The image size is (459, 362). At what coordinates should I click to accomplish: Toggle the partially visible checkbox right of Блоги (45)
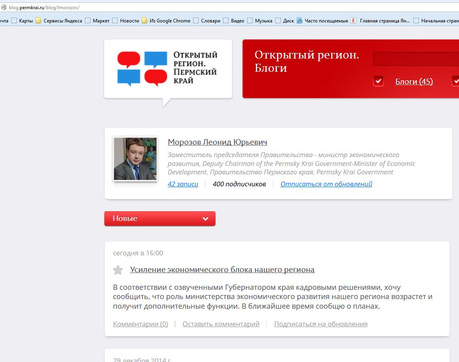(455, 81)
